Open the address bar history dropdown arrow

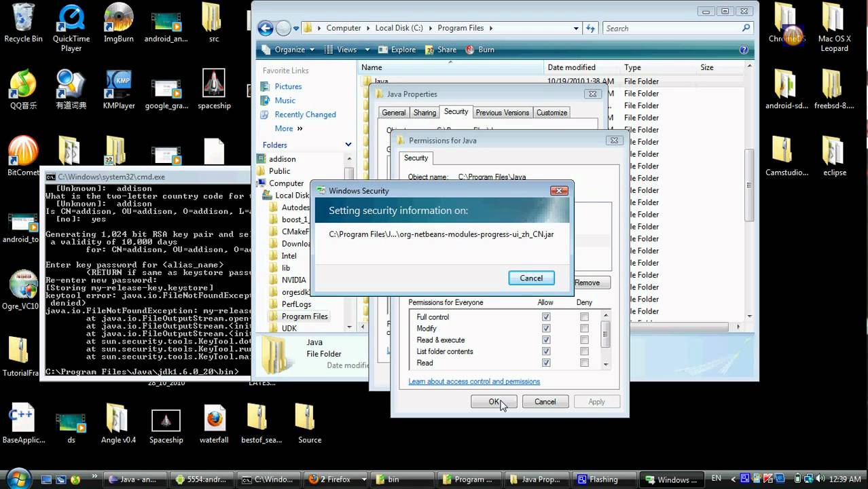tap(576, 29)
